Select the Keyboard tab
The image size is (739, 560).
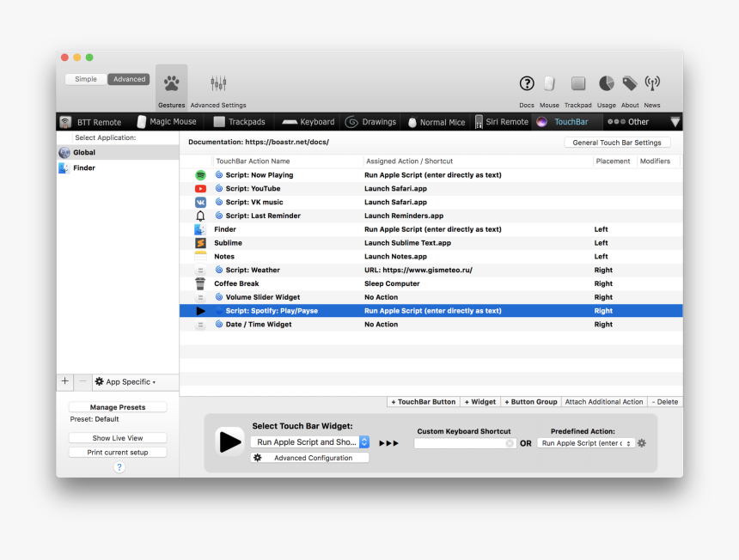pyautogui.click(x=308, y=122)
